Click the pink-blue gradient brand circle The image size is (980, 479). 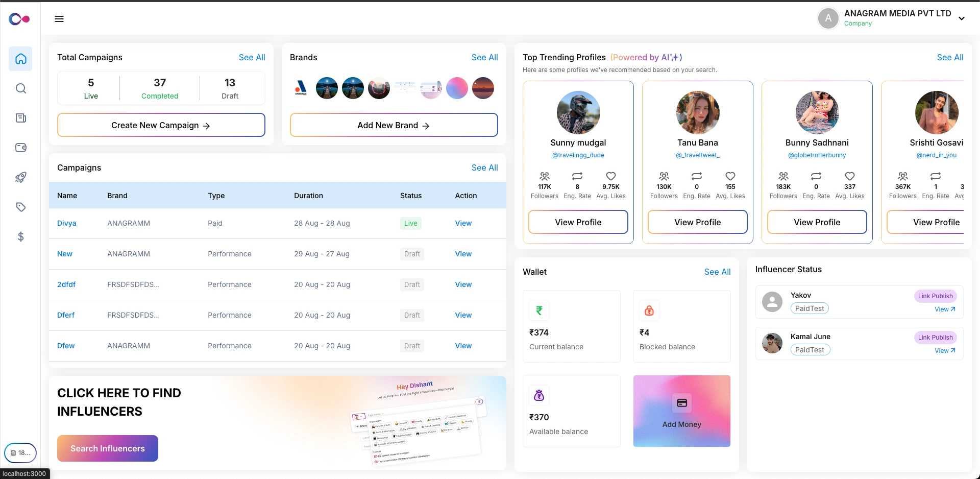457,88
